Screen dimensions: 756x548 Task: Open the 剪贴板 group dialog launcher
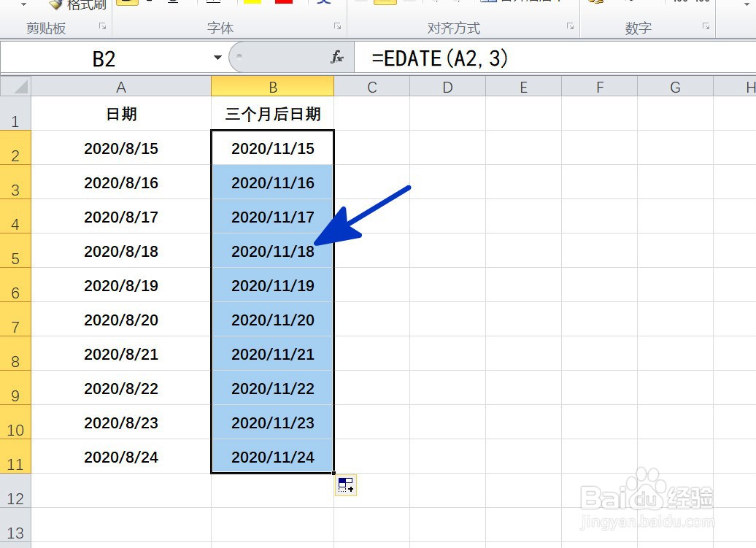coord(102,27)
